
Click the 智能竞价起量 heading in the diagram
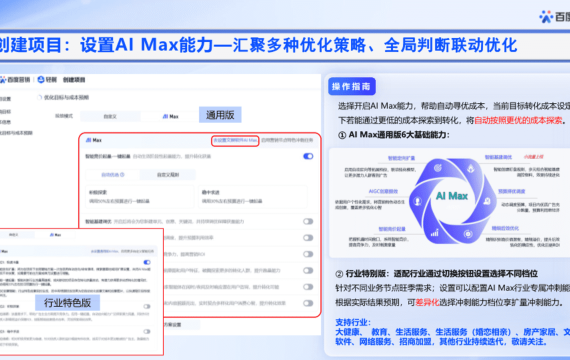pos(392,229)
